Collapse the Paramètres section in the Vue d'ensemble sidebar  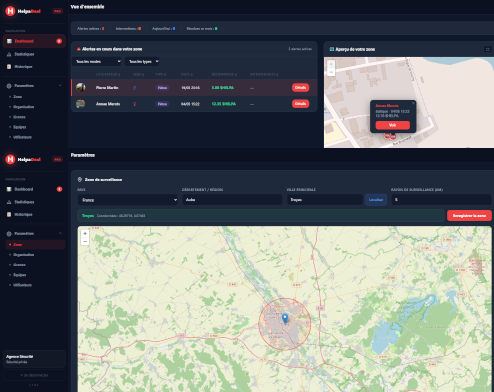[x=60, y=86]
